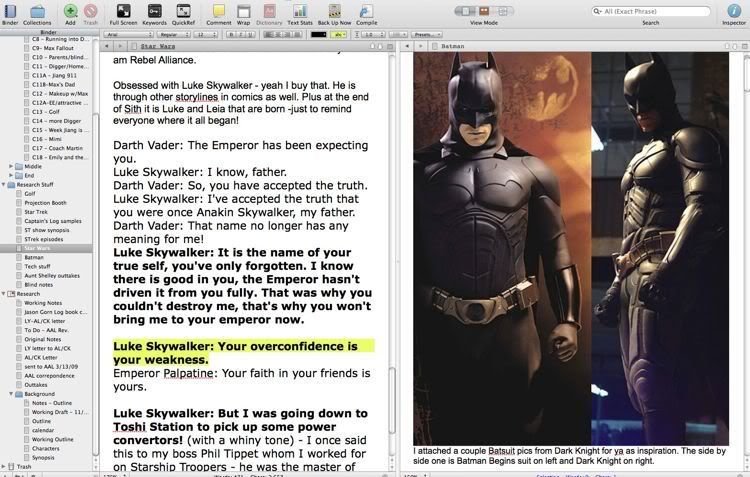Viewport: 750px width, 477px height.
Task: Set left text alignment in format bar
Action: [x=269, y=34]
